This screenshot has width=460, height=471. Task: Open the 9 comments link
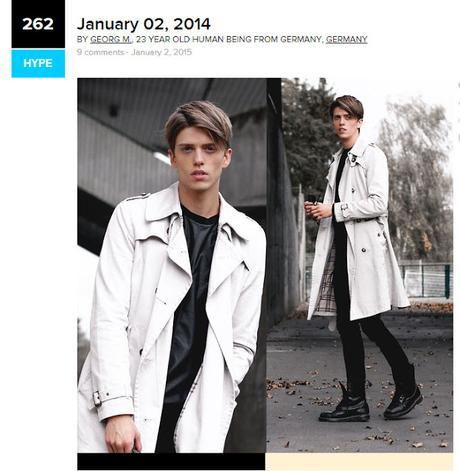tap(100, 52)
